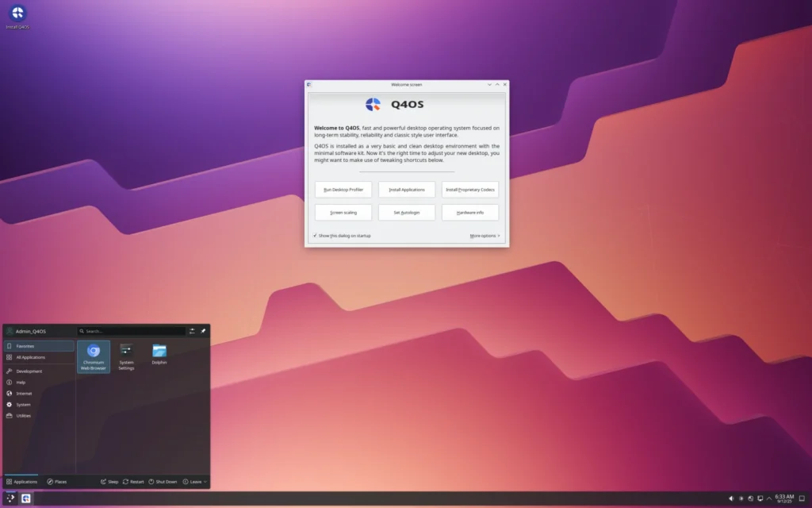The image size is (812, 508).
Task: Open the sort options icon beside the search bar
Action: 192,331
